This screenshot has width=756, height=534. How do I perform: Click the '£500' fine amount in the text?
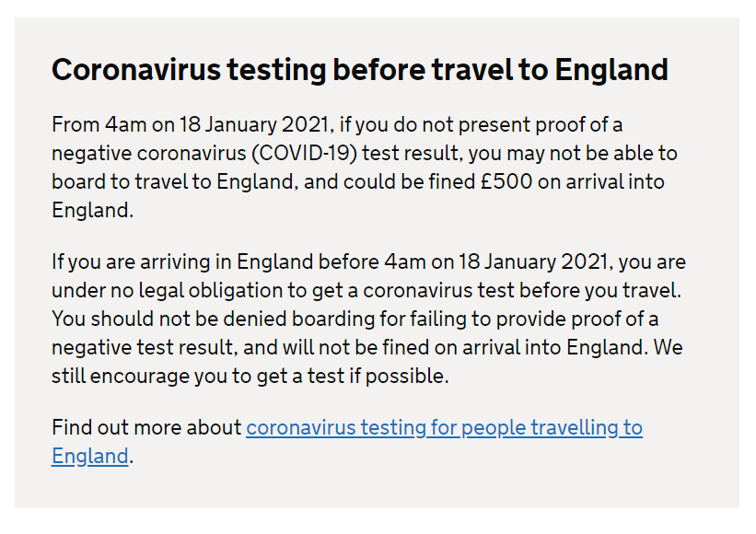[x=506, y=181]
